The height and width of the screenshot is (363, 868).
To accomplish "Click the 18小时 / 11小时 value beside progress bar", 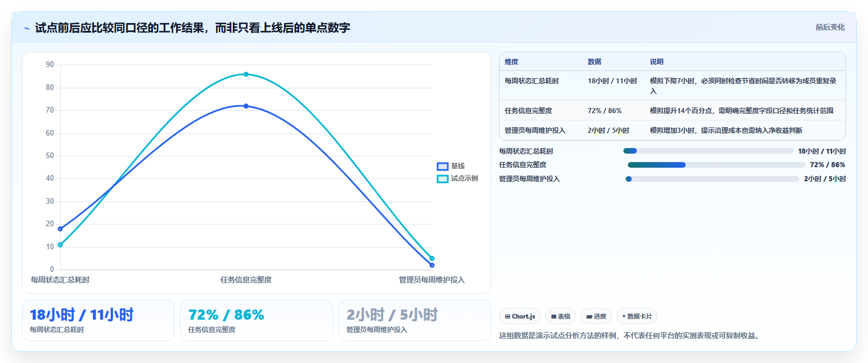I will [822, 151].
